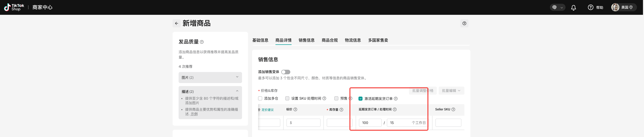Screen dimensions: 644x137
Task: Click the 定价建议 link
Action: click(x=267, y=110)
